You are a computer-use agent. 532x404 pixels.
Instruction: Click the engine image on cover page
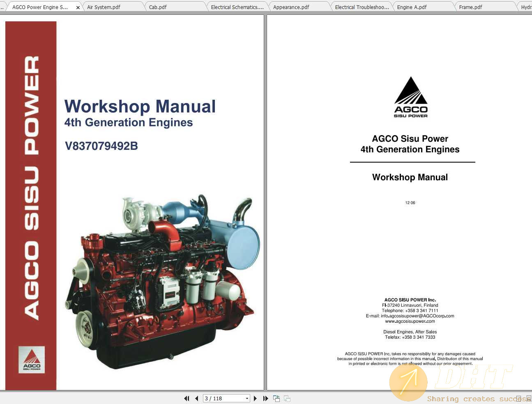coord(162,281)
